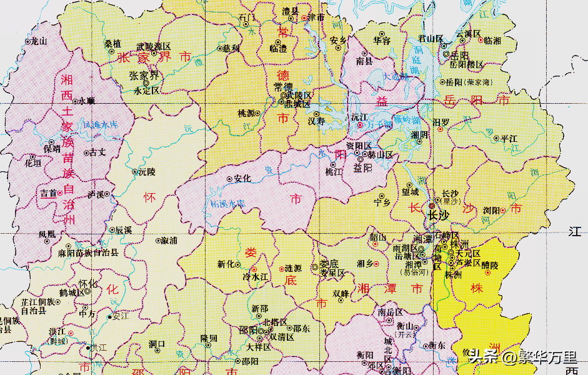The height and width of the screenshot is (375, 588).
Task: Click the 北塔区 label
Action: (x=275, y=322)
